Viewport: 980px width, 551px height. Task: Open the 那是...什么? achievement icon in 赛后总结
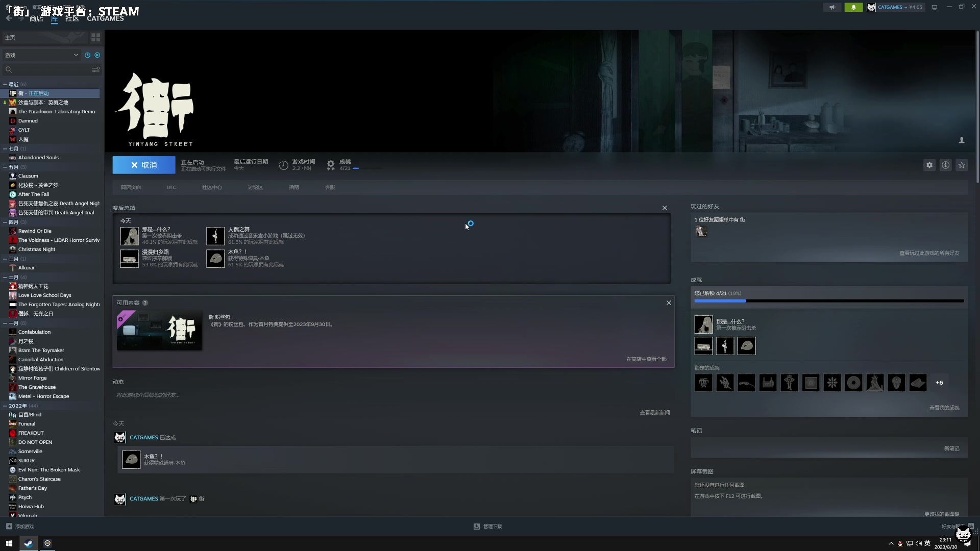129,236
